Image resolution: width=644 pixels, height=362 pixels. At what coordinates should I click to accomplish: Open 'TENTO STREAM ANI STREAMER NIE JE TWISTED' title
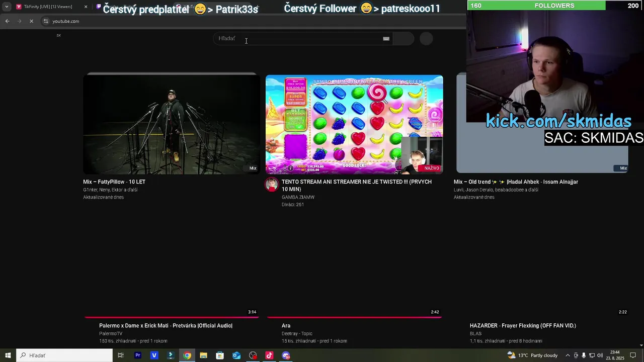pos(357,186)
